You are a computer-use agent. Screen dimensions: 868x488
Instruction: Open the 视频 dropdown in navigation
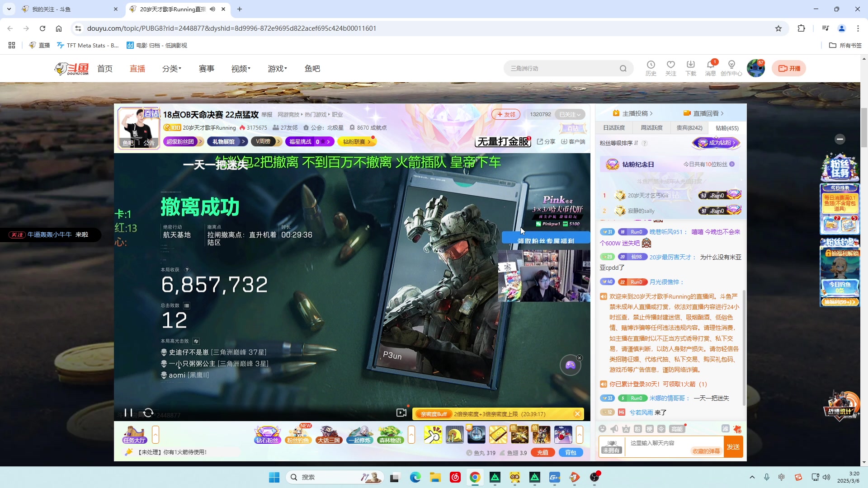click(241, 69)
